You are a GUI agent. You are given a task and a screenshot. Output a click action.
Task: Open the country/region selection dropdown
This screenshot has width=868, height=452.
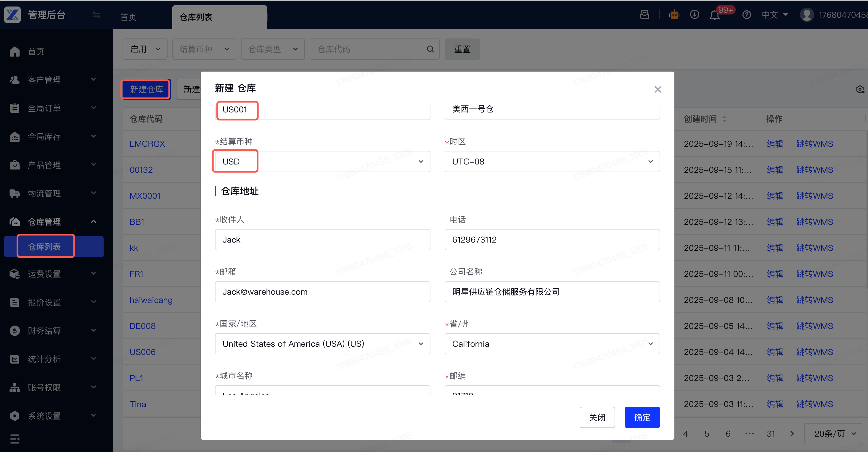pyautogui.click(x=322, y=343)
